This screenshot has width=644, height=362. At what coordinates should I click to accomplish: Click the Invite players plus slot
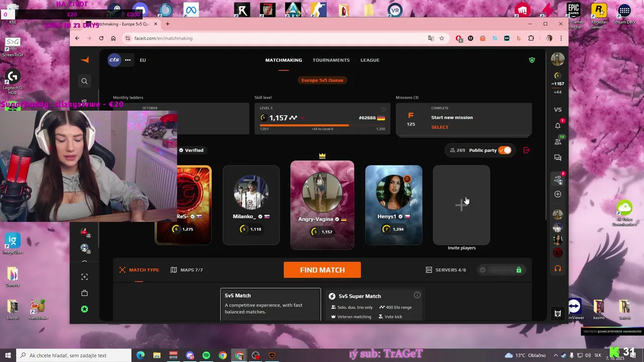coord(461,205)
